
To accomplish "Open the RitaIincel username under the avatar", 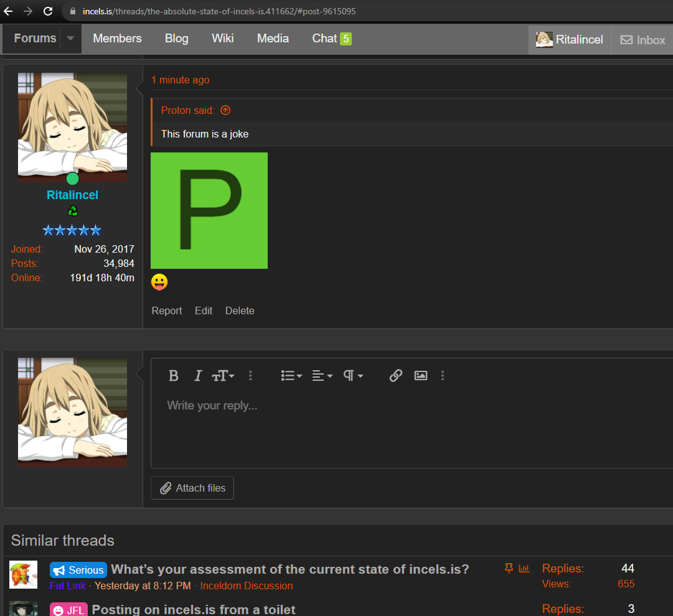I will coord(73,195).
